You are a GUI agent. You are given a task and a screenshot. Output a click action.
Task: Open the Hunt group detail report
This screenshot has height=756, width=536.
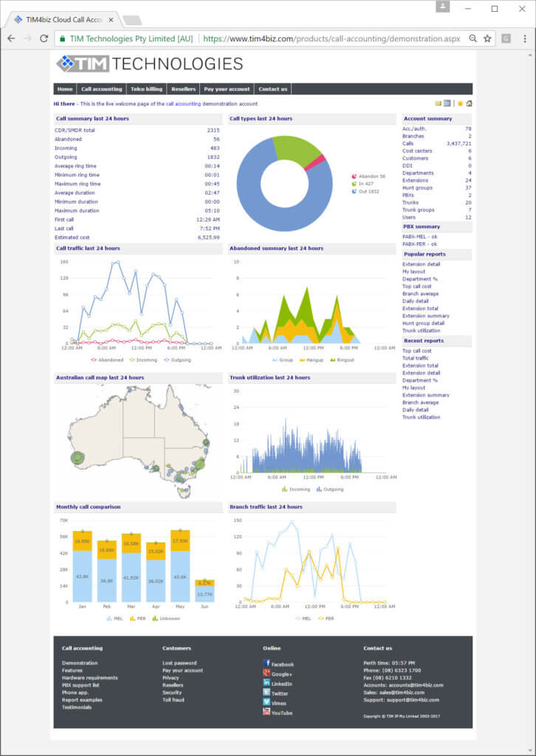pyautogui.click(x=424, y=323)
